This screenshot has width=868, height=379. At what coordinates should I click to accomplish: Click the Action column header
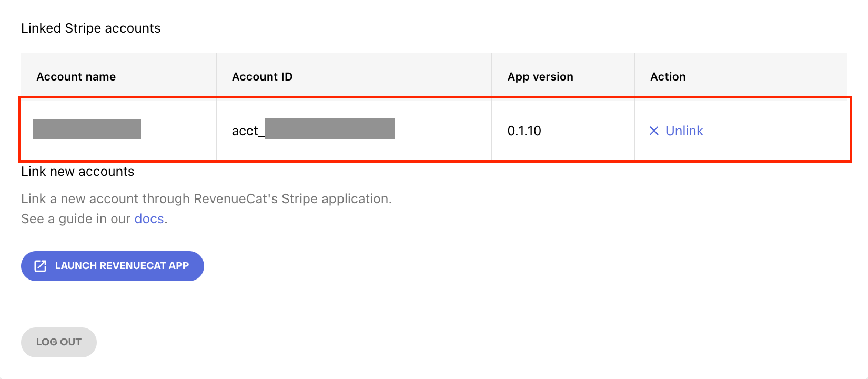click(x=668, y=77)
